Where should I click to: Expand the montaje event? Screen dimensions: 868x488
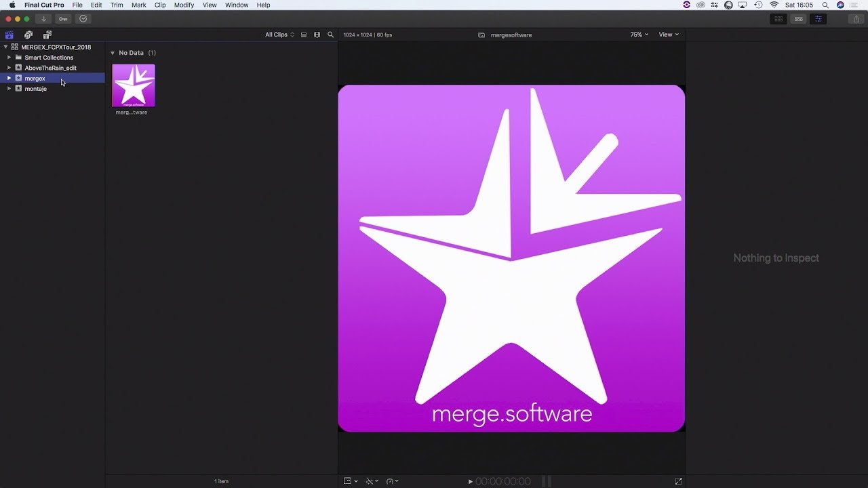coord(9,89)
